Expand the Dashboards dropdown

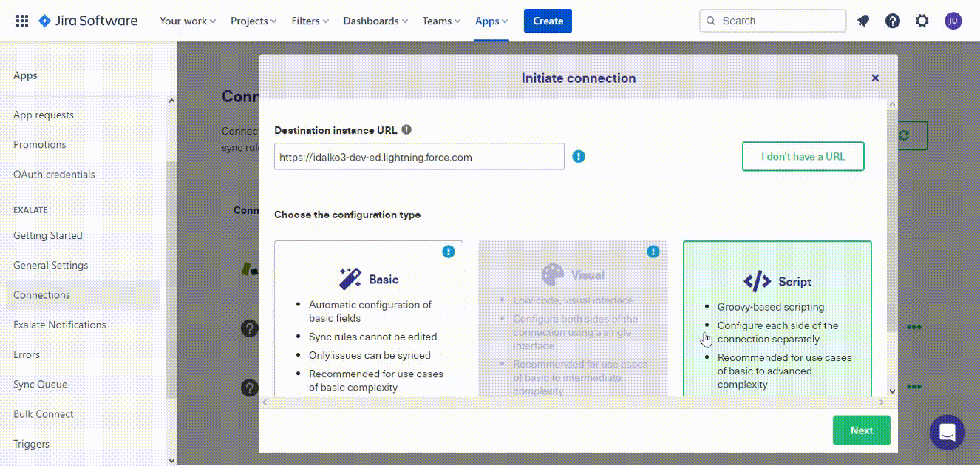click(x=375, y=21)
